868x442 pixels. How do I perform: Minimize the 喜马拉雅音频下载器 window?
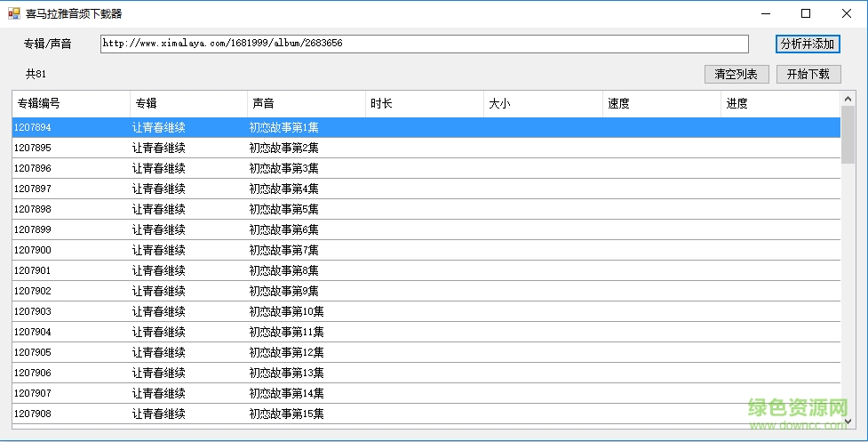point(766,13)
